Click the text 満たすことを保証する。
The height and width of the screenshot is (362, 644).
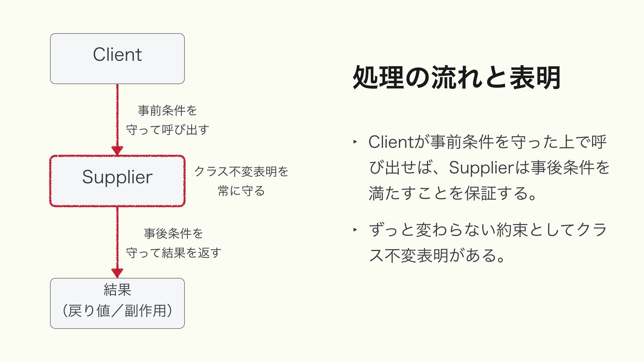(453, 193)
